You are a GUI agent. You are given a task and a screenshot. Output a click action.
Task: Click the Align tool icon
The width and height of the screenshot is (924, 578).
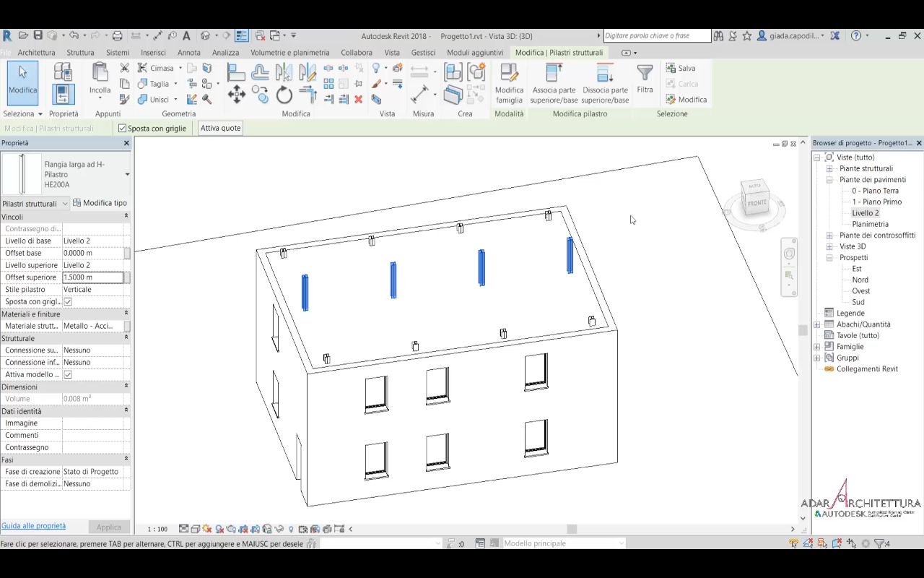click(x=236, y=72)
